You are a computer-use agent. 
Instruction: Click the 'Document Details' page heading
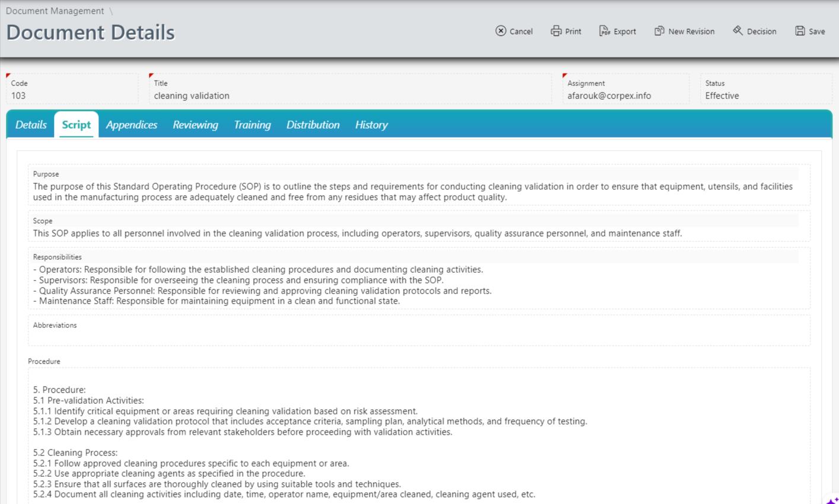(90, 32)
